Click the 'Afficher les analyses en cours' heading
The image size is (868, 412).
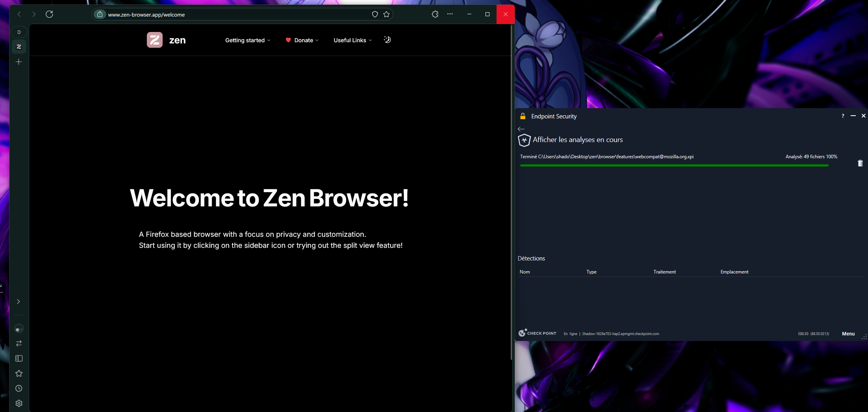pos(578,140)
